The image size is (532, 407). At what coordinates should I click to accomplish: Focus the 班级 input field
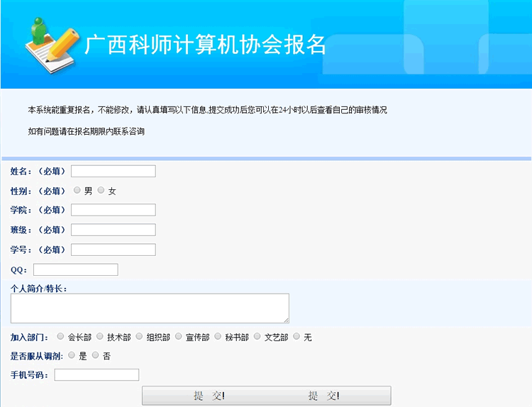(113, 230)
